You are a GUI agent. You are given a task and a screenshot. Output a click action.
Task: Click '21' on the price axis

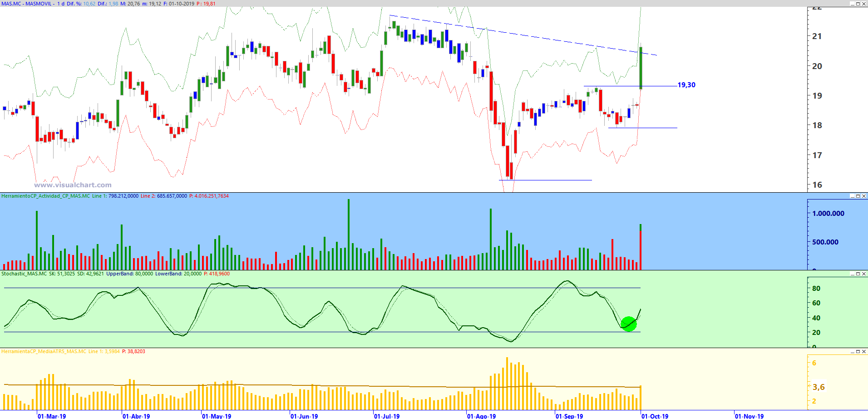point(817,36)
